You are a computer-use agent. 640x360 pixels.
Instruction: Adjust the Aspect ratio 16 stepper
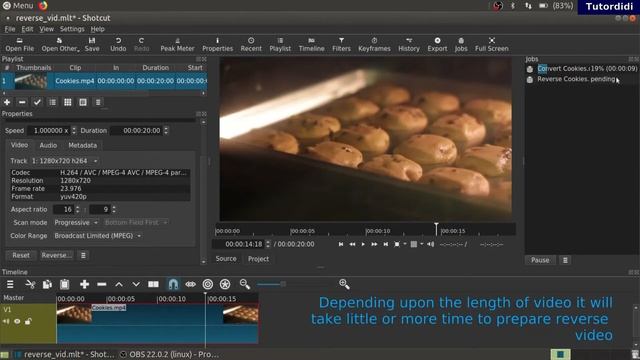point(78,209)
